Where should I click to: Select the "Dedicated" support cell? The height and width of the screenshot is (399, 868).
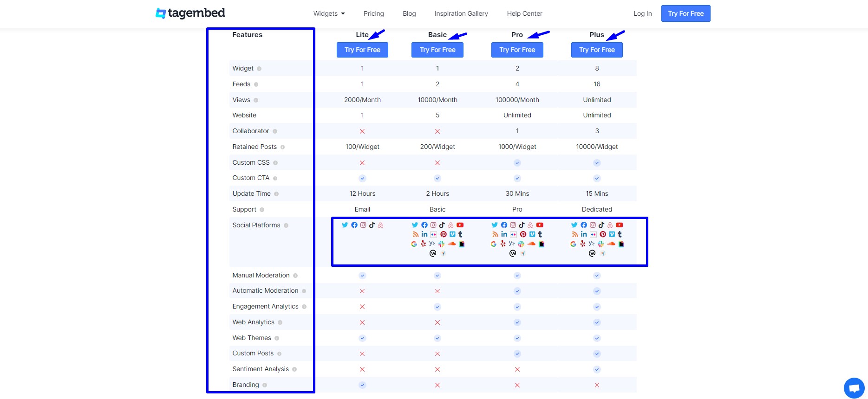[597, 209]
